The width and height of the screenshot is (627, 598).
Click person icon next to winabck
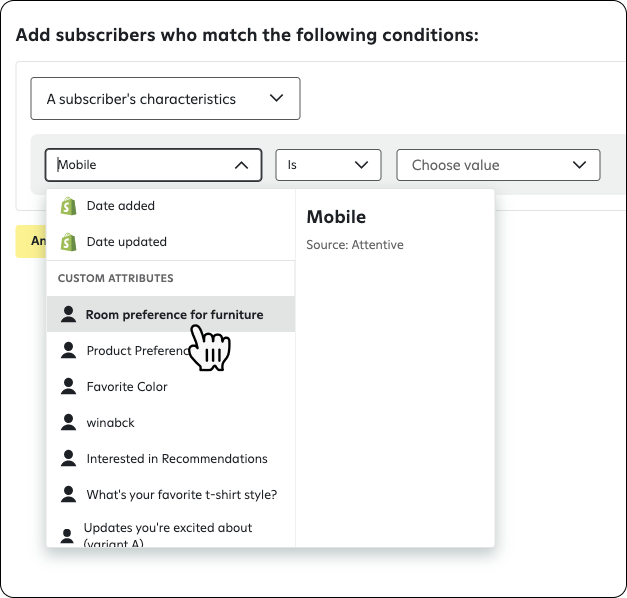68,422
